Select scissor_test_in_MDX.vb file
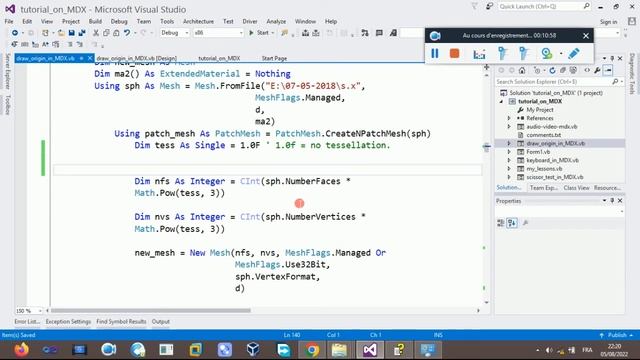 (x=554, y=177)
